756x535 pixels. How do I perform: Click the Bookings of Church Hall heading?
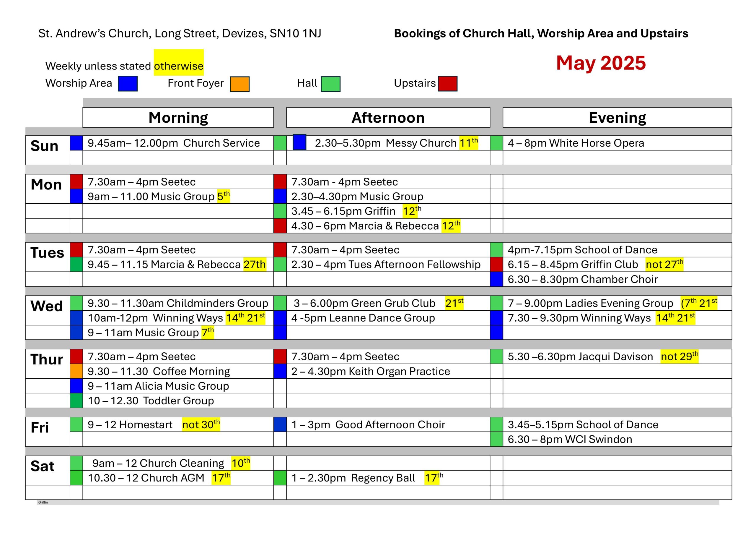coord(541,34)
